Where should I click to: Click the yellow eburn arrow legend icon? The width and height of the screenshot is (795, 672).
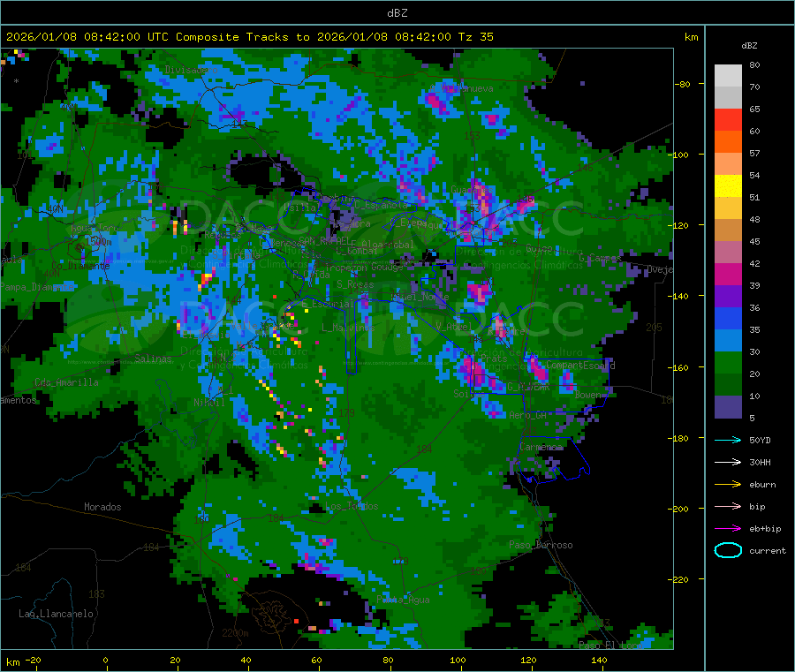click(x=728, y=485)
